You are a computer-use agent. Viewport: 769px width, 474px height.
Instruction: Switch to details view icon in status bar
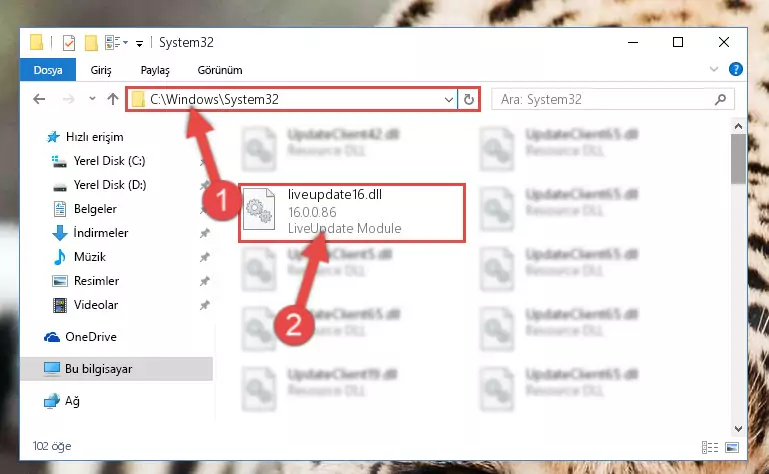pyautogui.click(x=709, y=447)
